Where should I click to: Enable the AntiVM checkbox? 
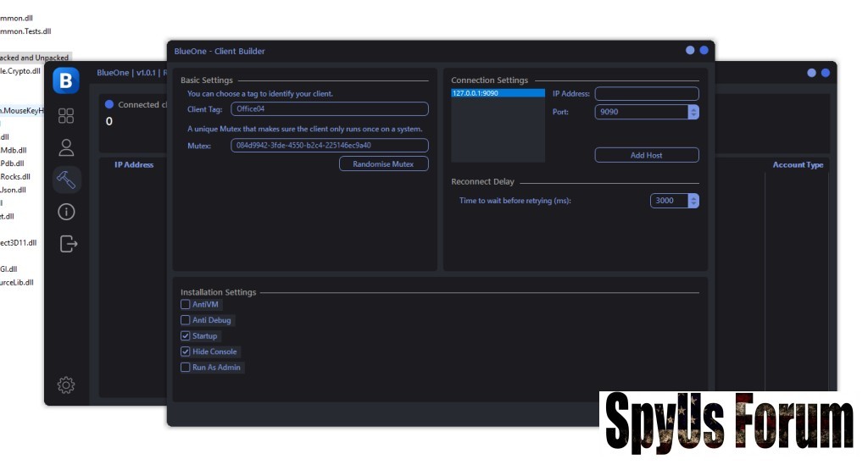186,304
